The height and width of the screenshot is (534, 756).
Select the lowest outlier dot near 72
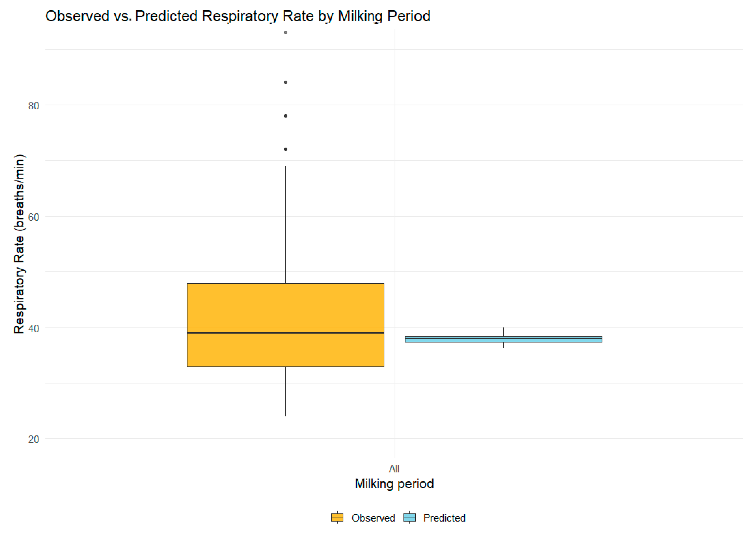coord(285,150)
